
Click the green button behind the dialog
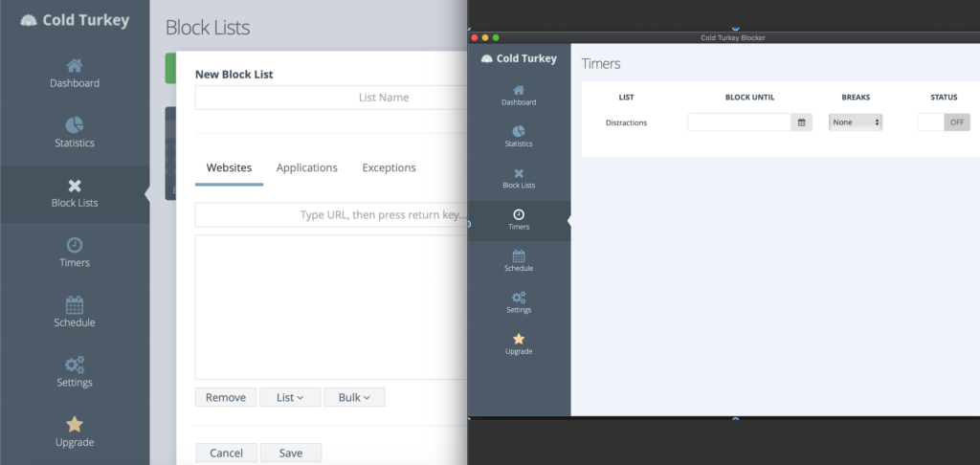(x=170, y=68)
